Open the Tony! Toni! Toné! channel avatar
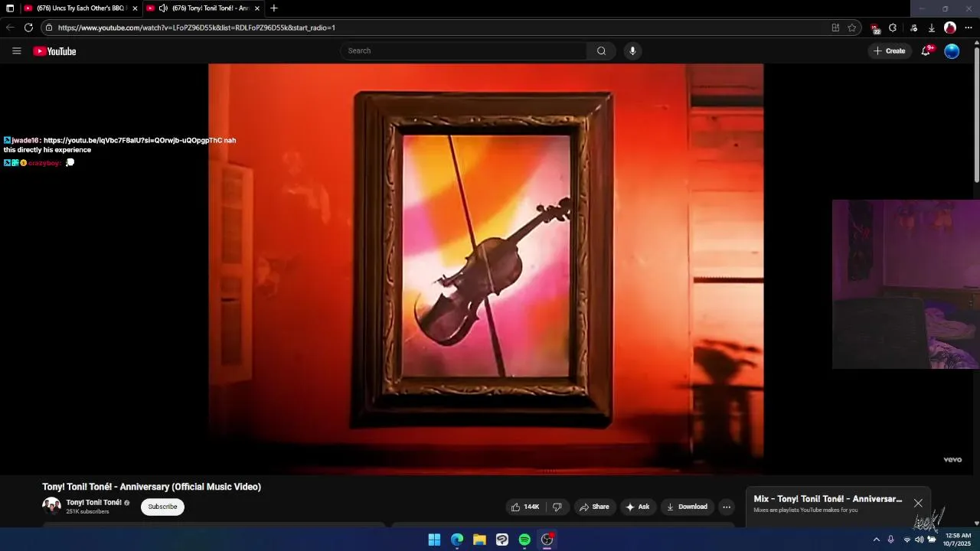 pos(51,506)
